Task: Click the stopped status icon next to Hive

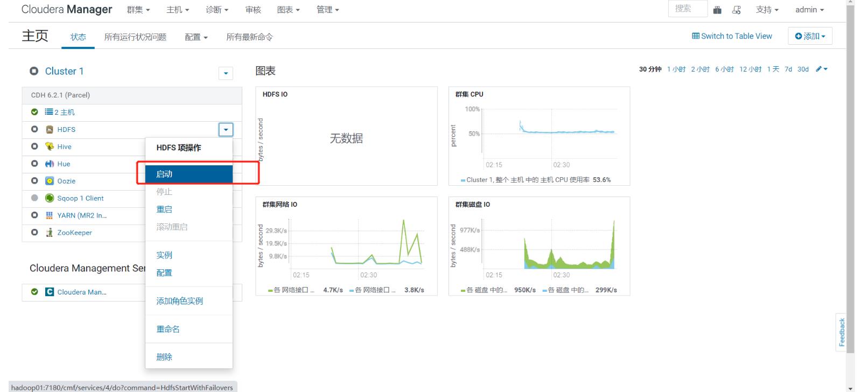Action: pos(34,146)
